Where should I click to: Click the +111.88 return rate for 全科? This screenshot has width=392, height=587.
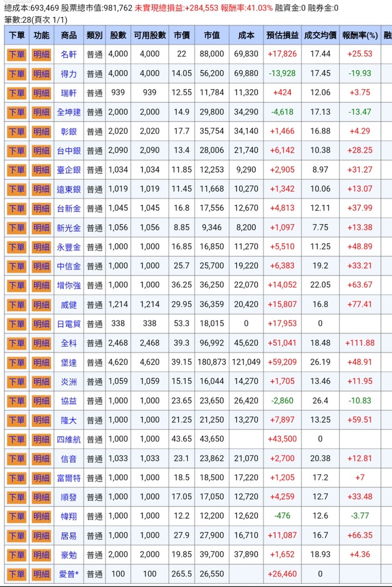coord(360,343)
